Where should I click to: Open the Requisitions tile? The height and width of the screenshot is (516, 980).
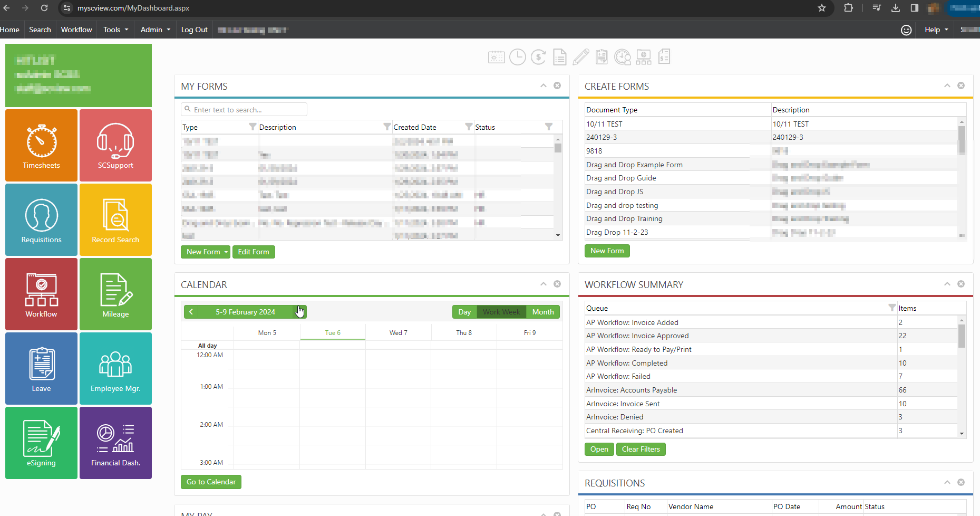pos(41,219)
